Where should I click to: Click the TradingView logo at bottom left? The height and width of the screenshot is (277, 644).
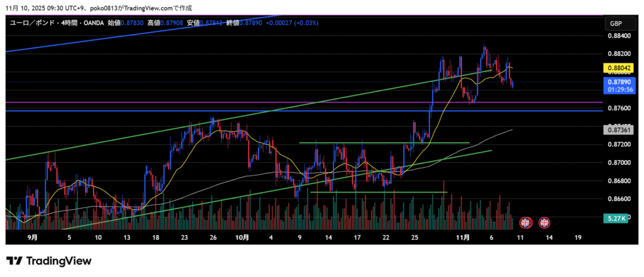pyautogui.click(x=49, y=261)
